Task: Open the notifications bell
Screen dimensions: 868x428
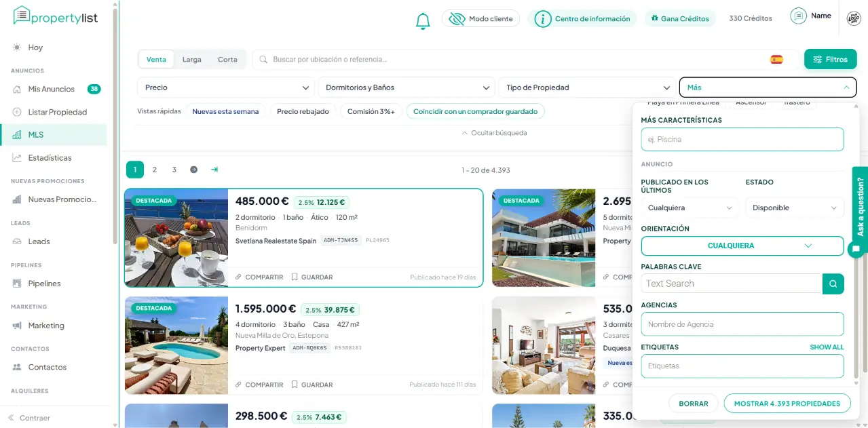Action: pyautogui.click(x=423, y=20)
